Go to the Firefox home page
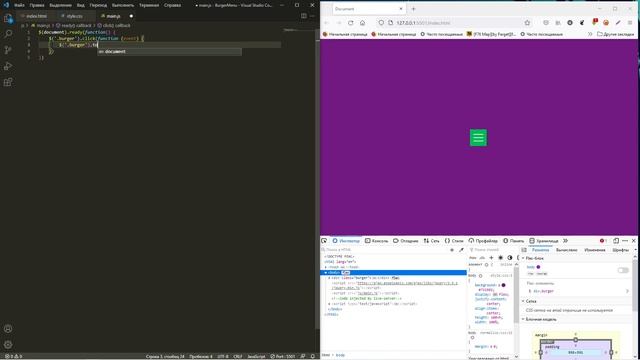 point(362,23)
